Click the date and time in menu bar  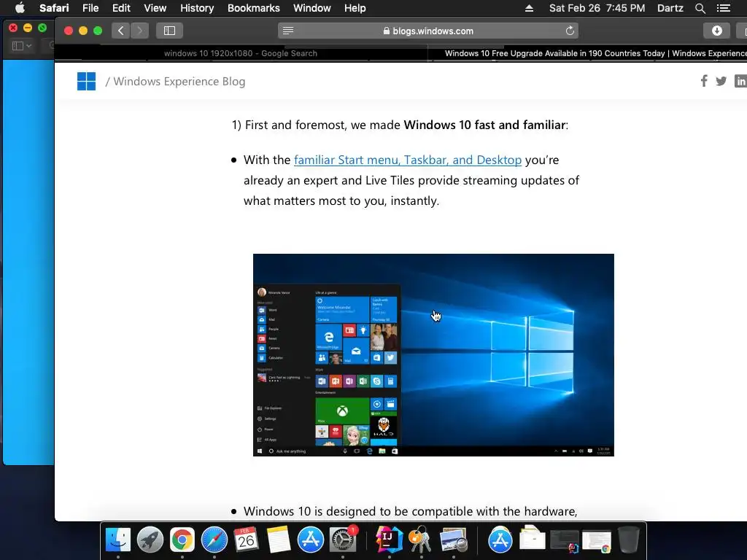(597, 8)
